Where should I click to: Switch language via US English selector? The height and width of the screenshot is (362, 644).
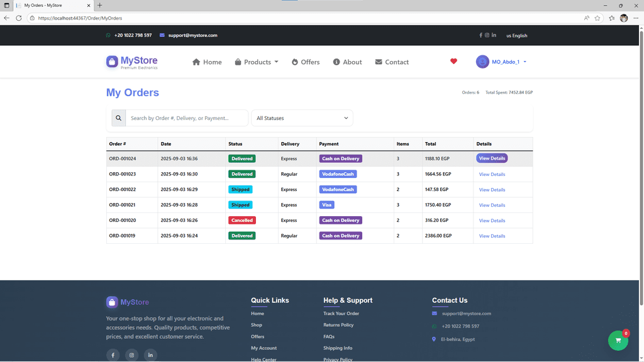517,36
